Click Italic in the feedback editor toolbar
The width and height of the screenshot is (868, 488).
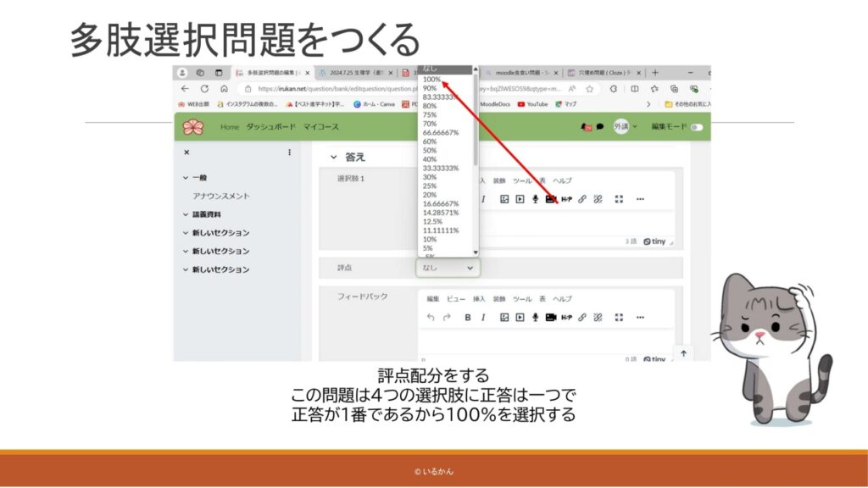483,318
